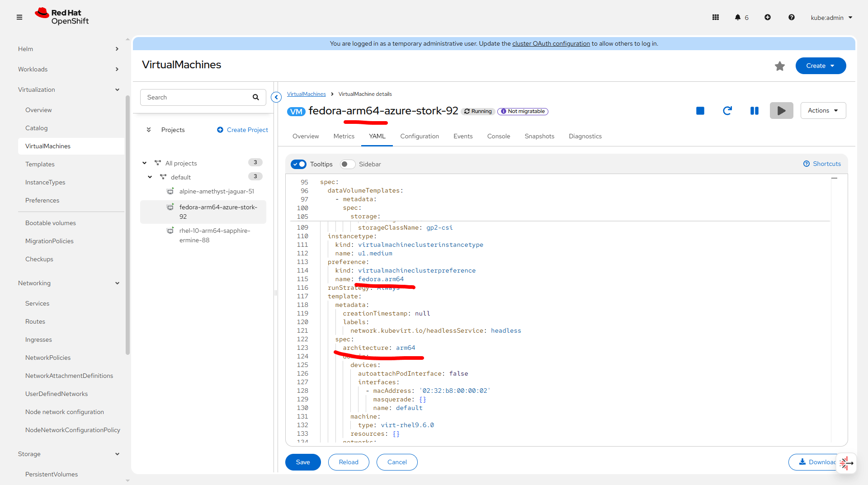Open the Create dropdown button
The height and width of the screenshot is (485, 868).
(x=821, y=66)
